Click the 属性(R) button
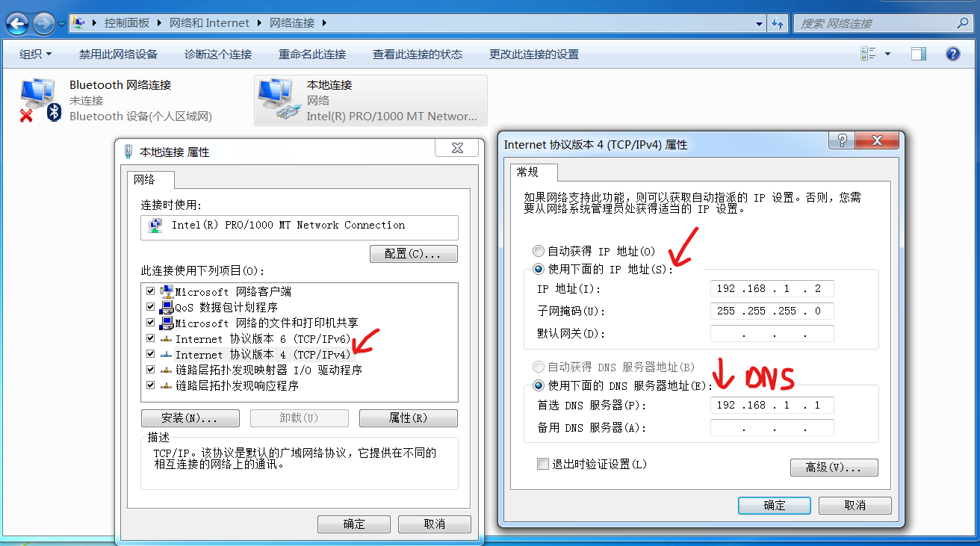Image resolution: width=980 pixels, height=546 pixels. [x=408, y=418]
